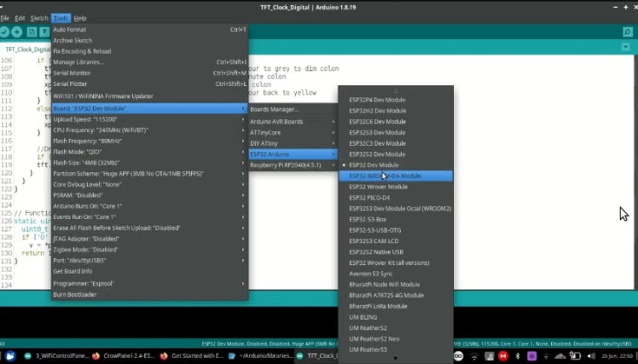Expand Events Run On: "Core 1" submenu
Screen dimensions: 638x364
pyautogui.click(x=150, y=217)
